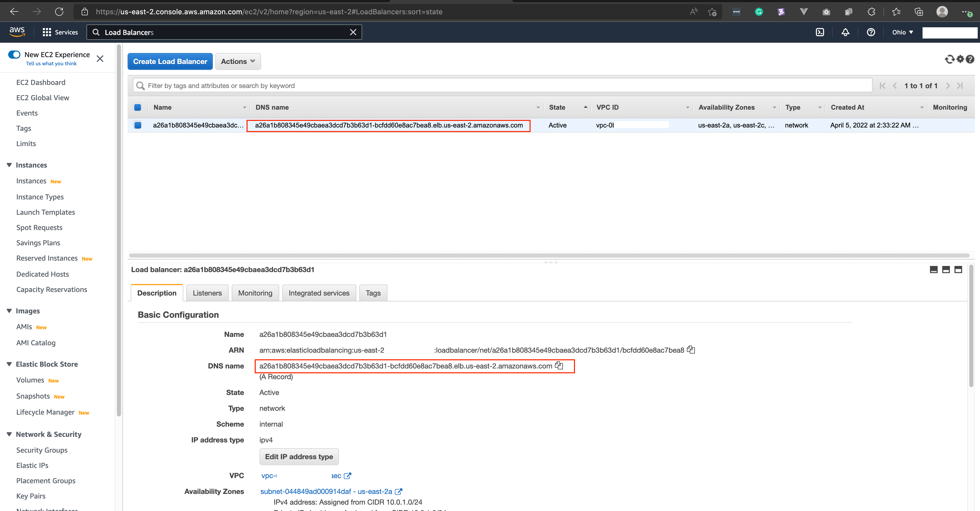Open the Actions dropdown
This screenshot has width=980, height=511.
(x=238, y=62)
